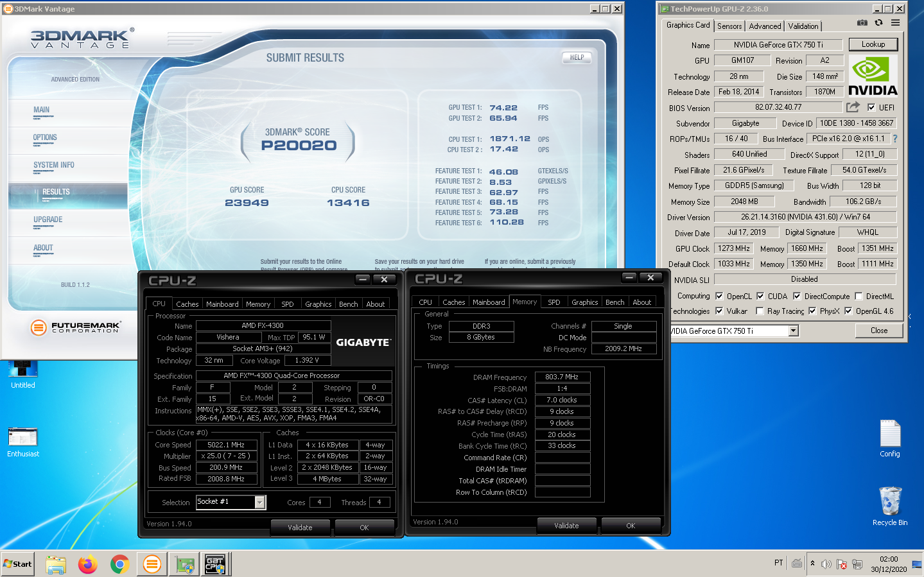
Task: Open the GPU selection dropdown in GPU-Z
Action: point(794,331)
